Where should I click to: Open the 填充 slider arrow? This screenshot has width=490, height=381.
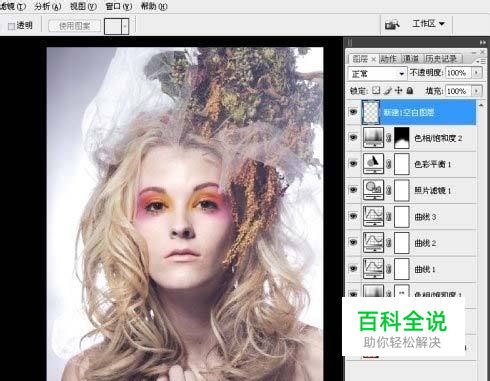[476, 91]
